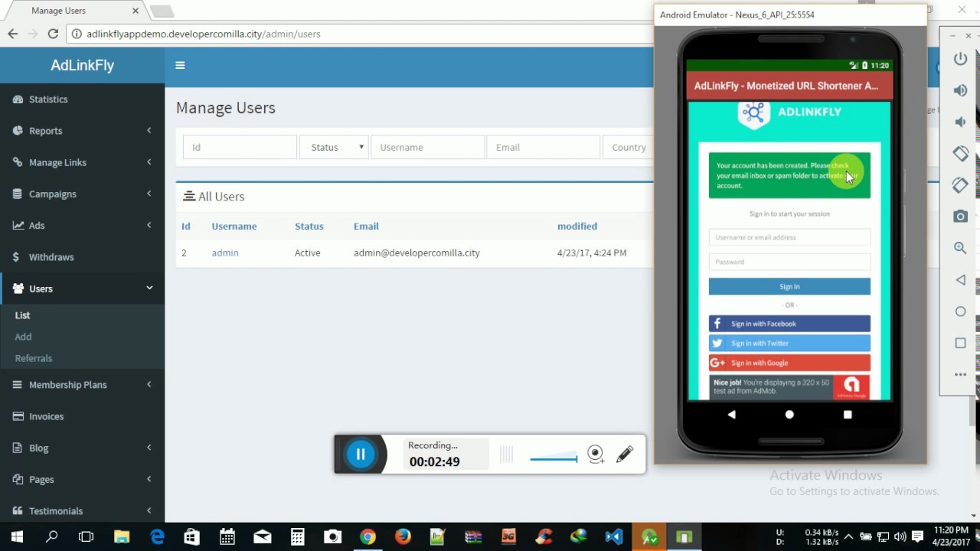This screenshot has width=980, height=551.
Task: Tap the AdMob test ad banner
Action: 789,386
